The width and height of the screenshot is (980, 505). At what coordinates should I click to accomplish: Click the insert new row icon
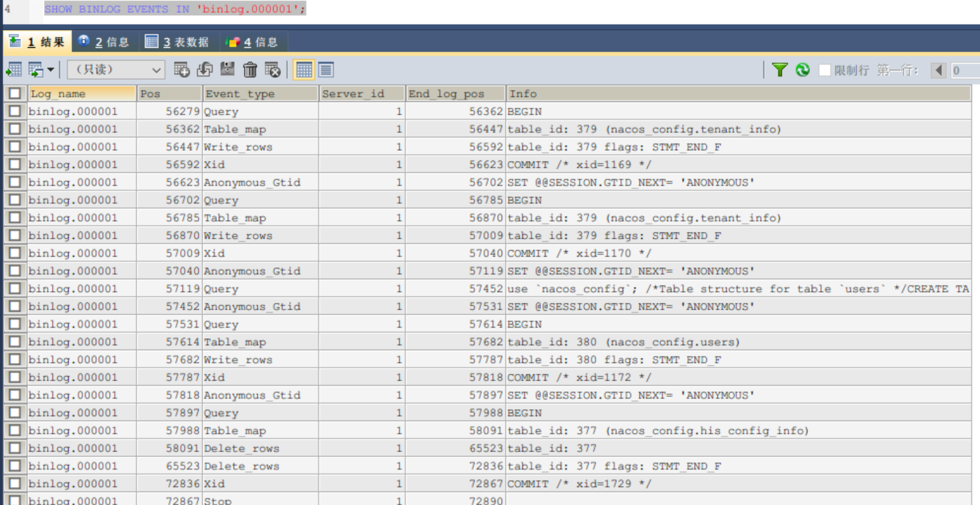click(x=181, y=70)
